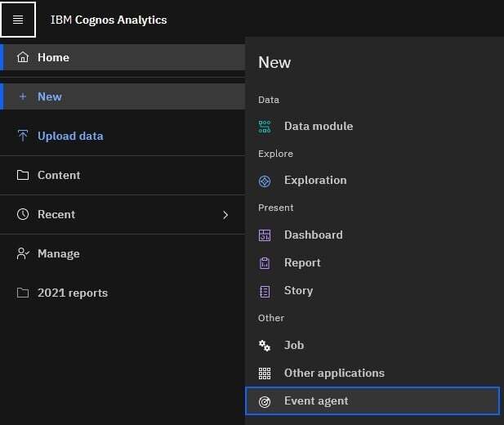Click the upload arrow icon
This screenshot has width=504, height=425.
point(23,136)
